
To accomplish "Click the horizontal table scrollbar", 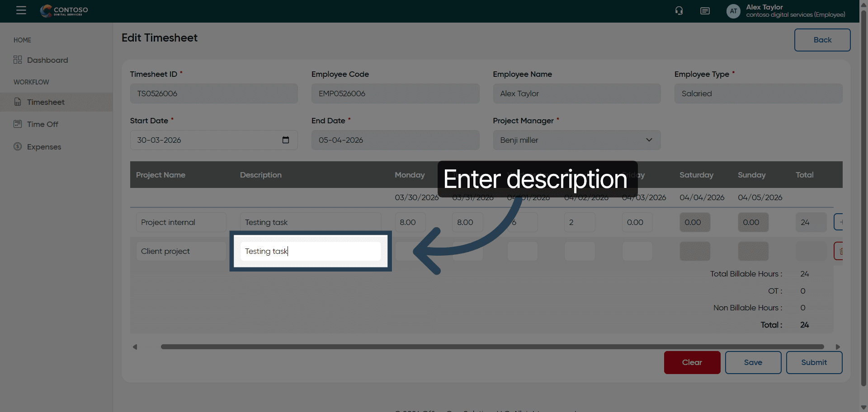I will pyautogui.click(x=492, y=347).
